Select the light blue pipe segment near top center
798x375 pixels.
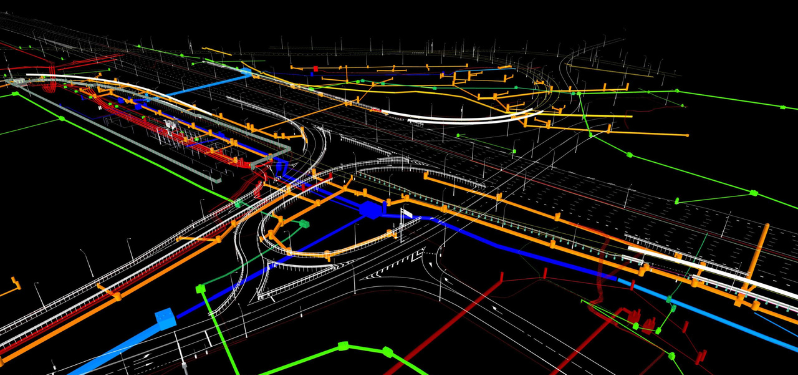click(209, 84)
